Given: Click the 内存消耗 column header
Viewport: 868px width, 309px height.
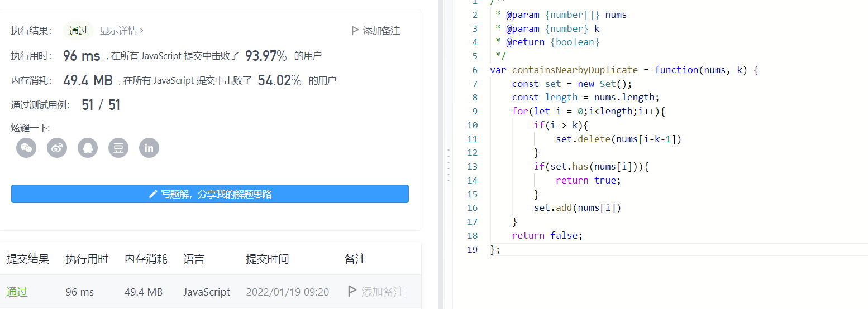Looking at the screenshot, I should pos(146,259).
